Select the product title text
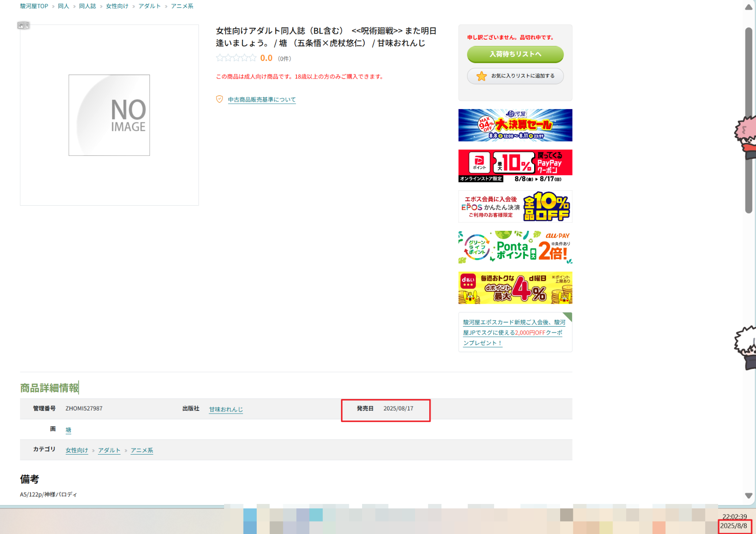Image resolution: width=756 pixels, height=534 pixels. tap(326, 37)
